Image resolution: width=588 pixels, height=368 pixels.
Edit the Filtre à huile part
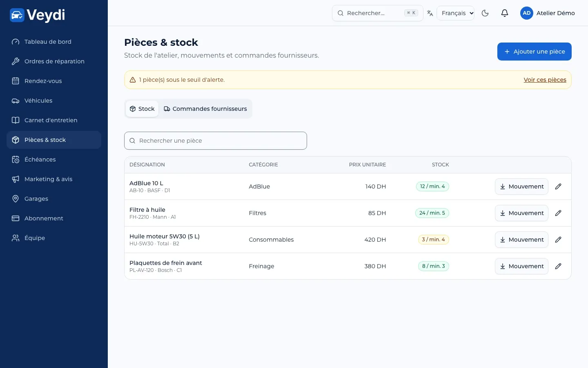click(x=558, y=213)
